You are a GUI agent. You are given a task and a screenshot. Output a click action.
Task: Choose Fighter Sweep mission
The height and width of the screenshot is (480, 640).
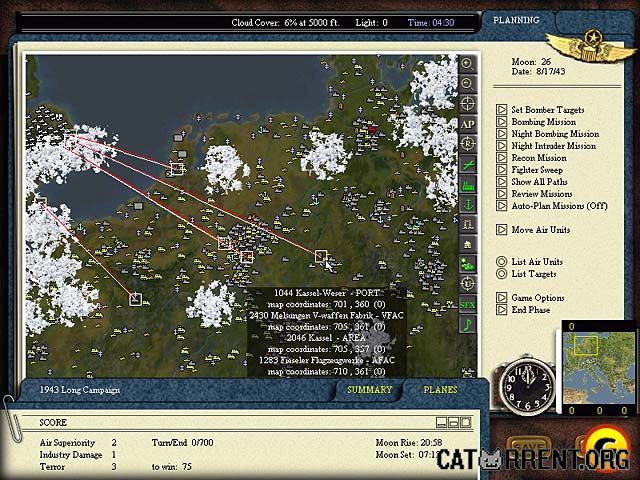[x=529, y=170]
